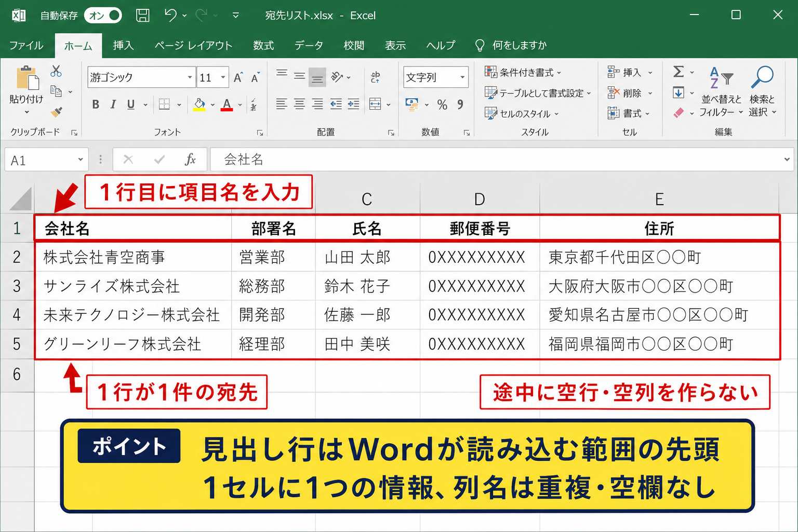
Task: Toggle top vertical alignment
Action: click(x=282, y=73)
